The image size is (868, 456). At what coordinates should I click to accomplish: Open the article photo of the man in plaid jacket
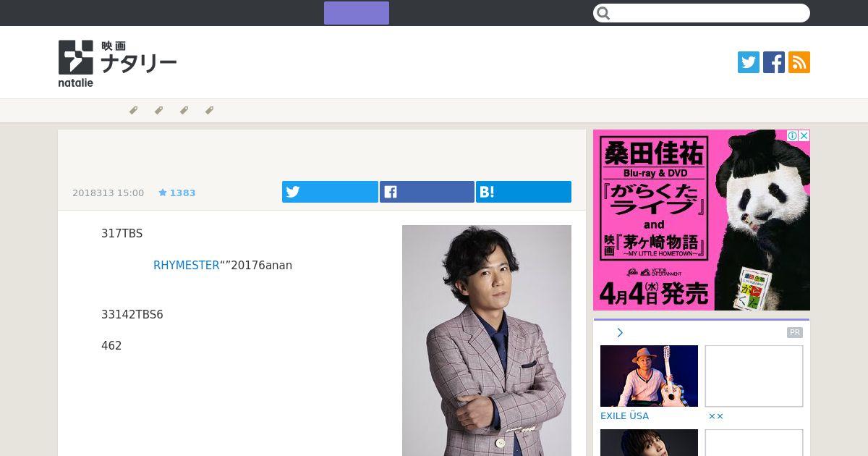487,340
